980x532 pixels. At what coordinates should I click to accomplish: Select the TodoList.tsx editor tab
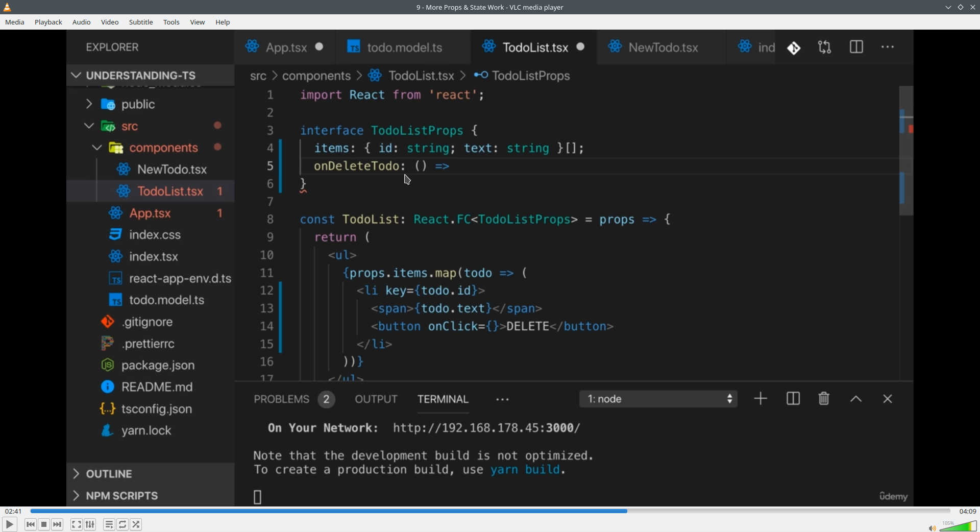pos(534,47)
